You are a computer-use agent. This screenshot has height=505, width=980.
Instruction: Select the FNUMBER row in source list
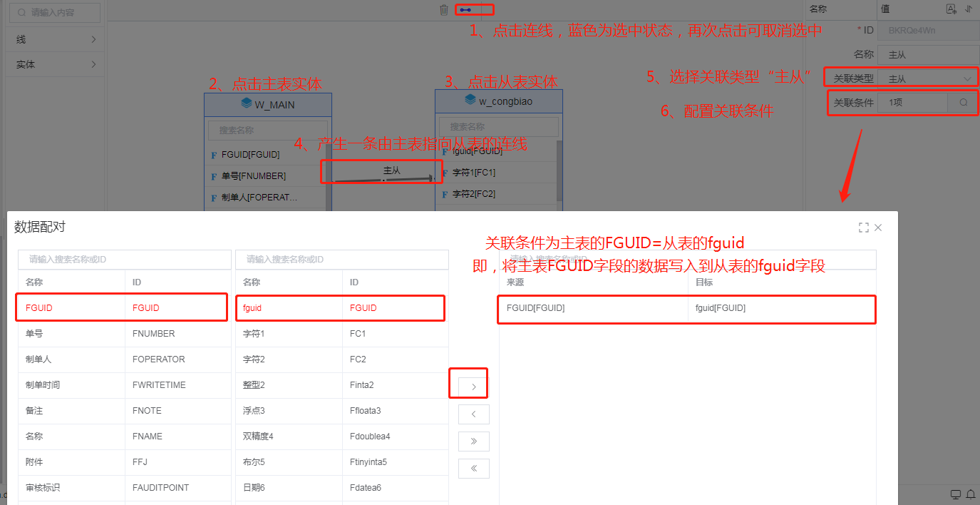click(124, 334)
